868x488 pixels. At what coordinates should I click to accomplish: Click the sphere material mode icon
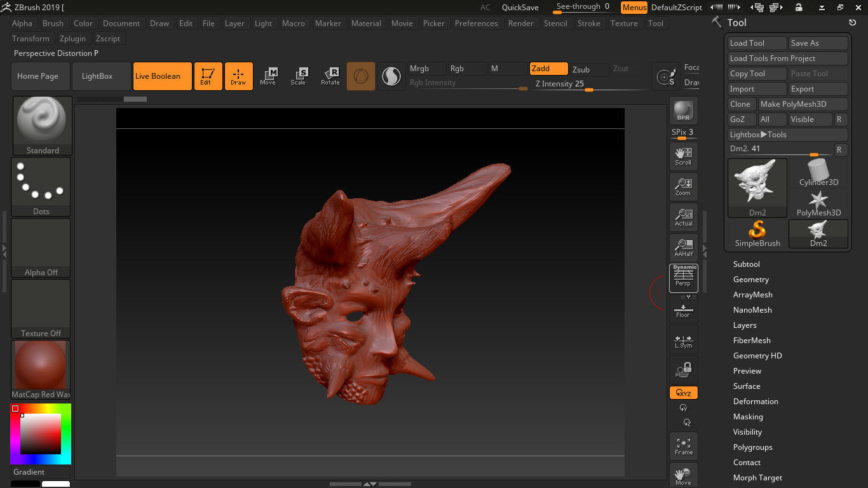361,76
